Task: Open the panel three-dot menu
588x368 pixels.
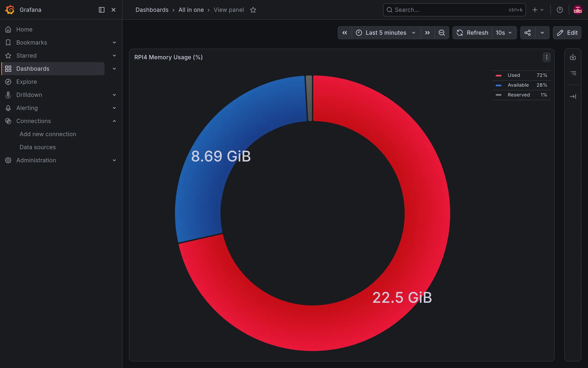Action: [547, 57]
